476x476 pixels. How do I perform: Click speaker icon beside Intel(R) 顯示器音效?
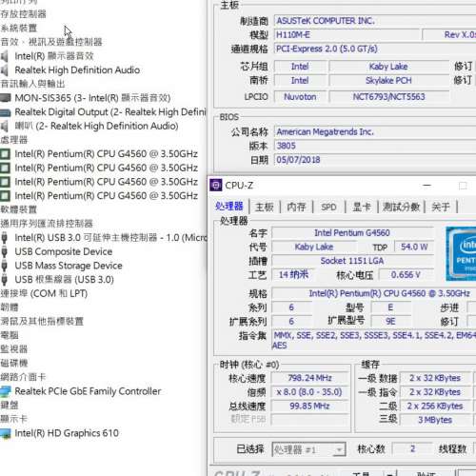click(x=5, y=56)
